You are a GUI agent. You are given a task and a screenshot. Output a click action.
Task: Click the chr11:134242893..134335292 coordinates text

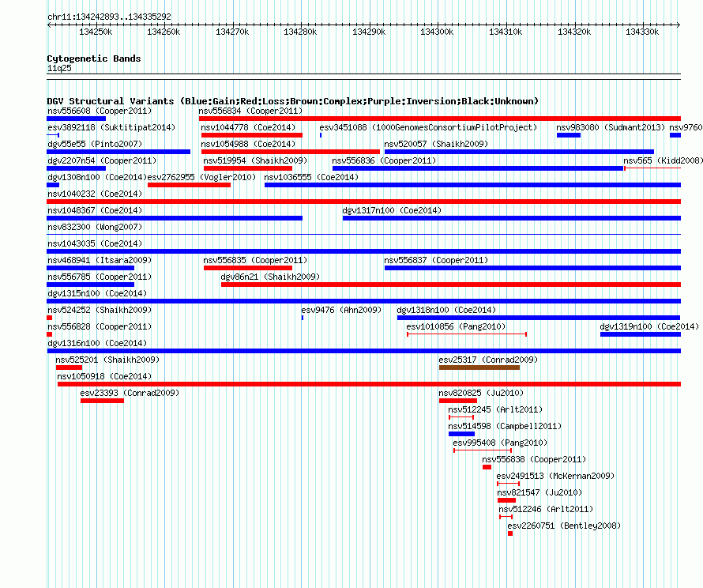pyautogui.click(x=109, y=17)
